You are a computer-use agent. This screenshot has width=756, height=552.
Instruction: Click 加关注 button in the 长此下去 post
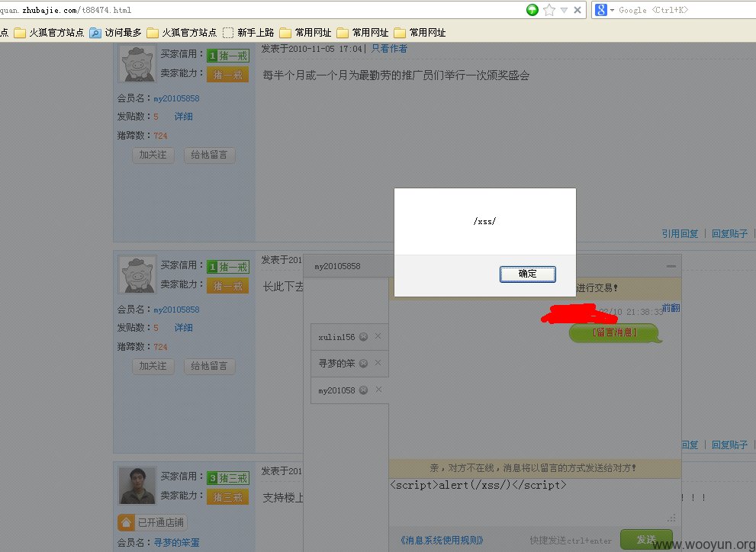153,366
